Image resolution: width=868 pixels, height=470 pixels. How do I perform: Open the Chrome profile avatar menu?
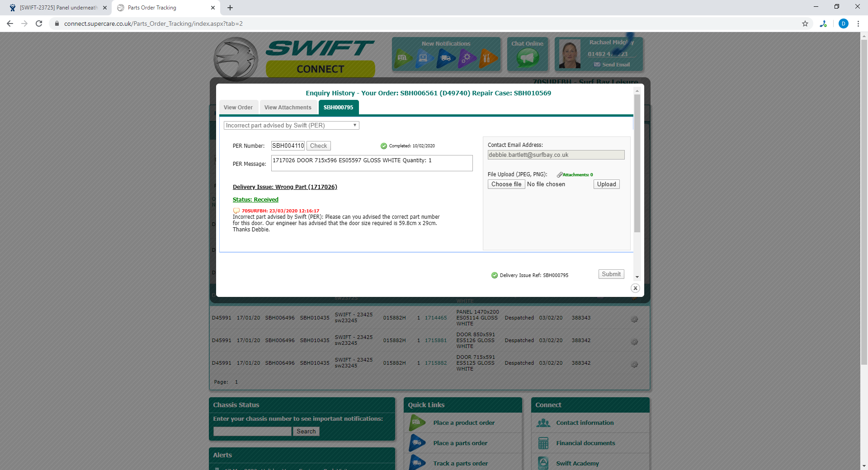point(844,23)
